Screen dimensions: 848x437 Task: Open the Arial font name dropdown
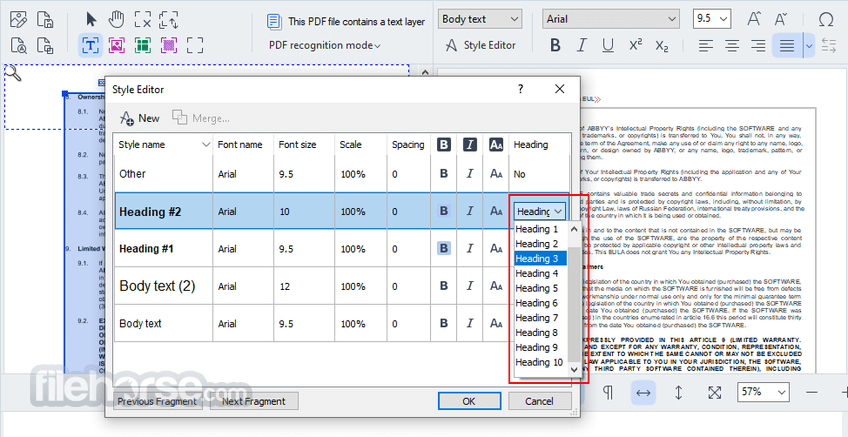[611, 19]
